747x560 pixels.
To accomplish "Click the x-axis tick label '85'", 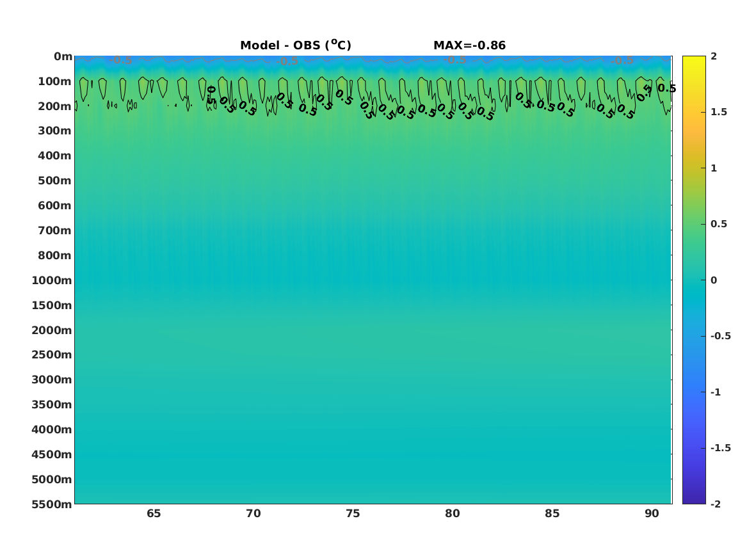I will coord(552,513).
